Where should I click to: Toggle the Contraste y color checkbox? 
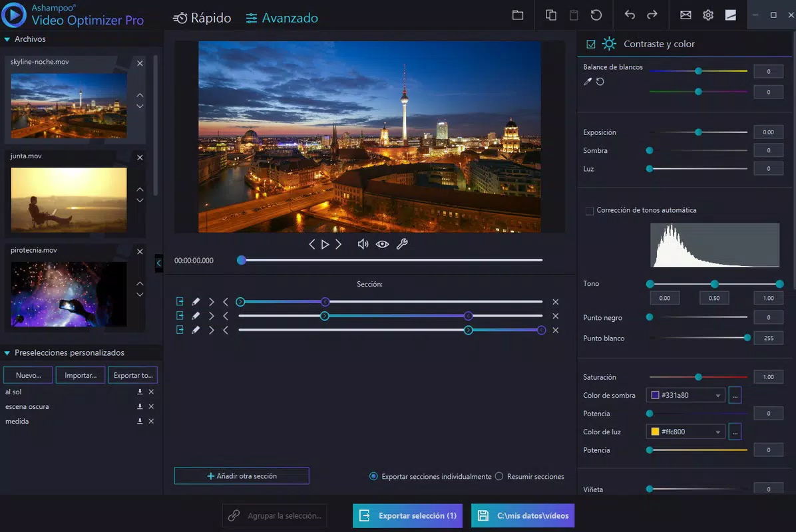point(591,44)
